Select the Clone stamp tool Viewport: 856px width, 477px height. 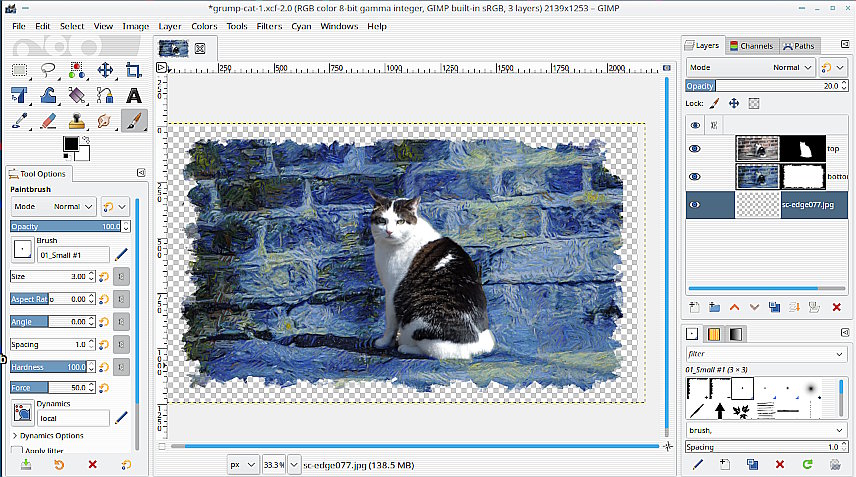point(76,121)
